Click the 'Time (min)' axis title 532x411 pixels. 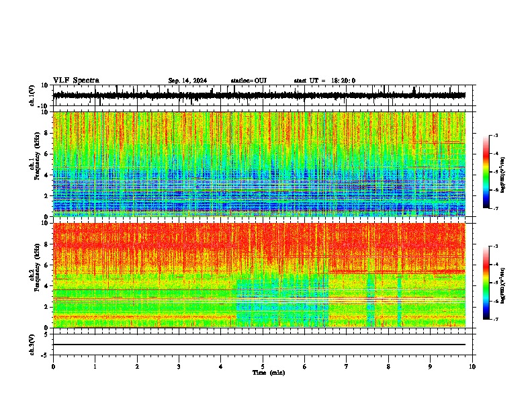coord(269,373)
